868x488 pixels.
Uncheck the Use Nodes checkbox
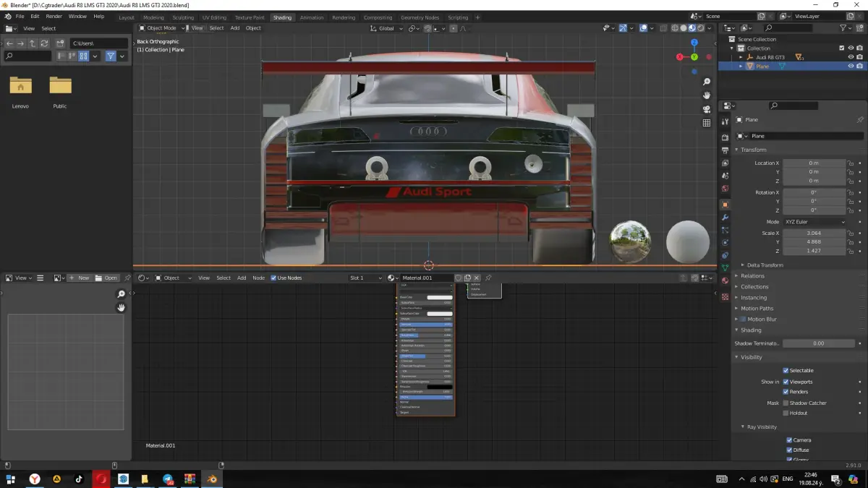pyautogui.click(x=273, y=278)
